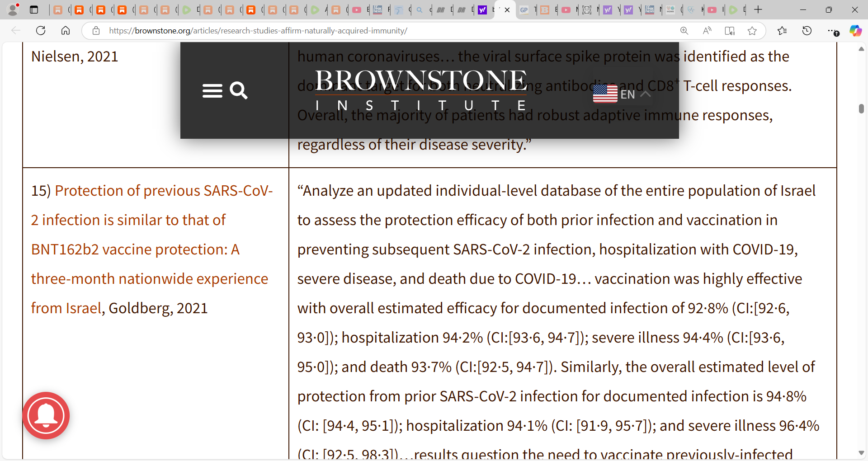Open a new tab with plus button

758,9
